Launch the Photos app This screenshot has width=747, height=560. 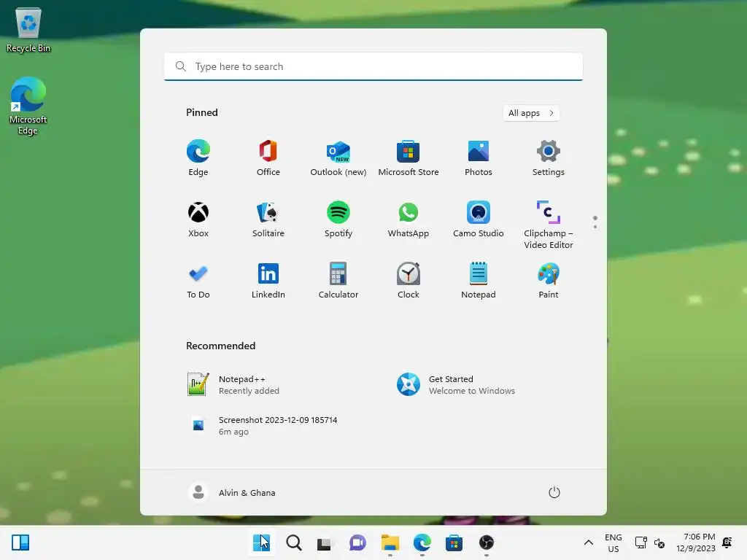pyautogui.click(x=479, y=158)
